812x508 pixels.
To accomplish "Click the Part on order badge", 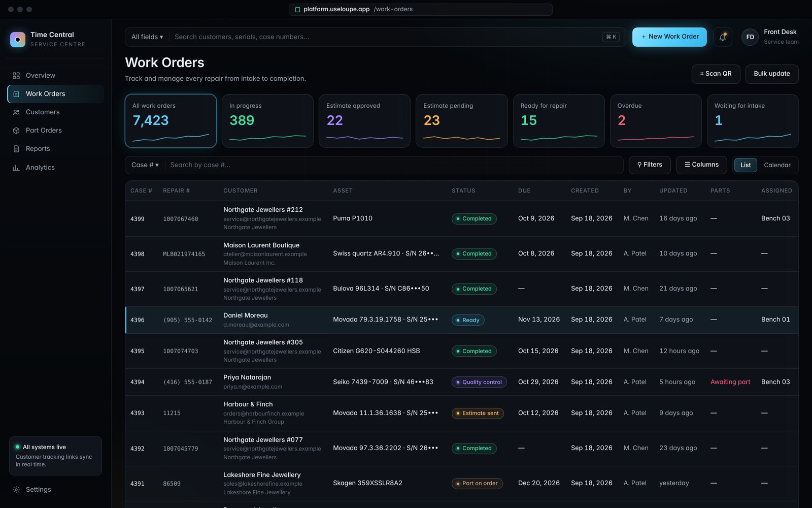I will 477,484.
